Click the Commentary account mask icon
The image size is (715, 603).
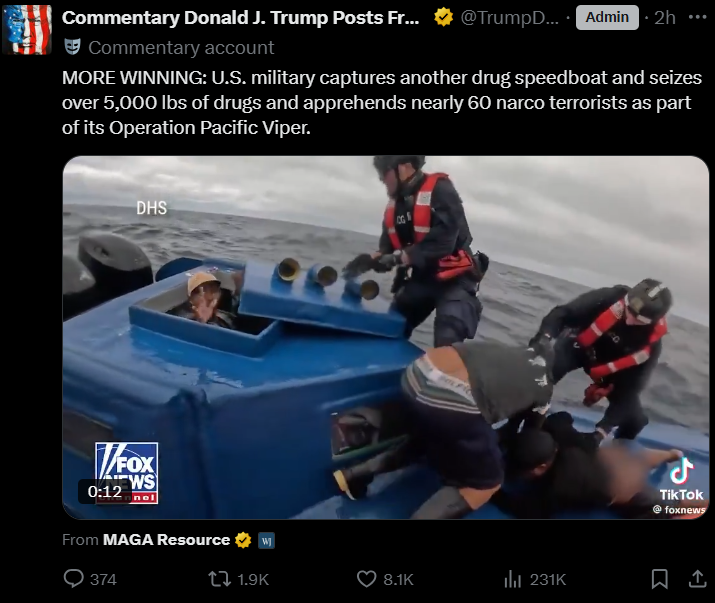click(x=73, y=47)
